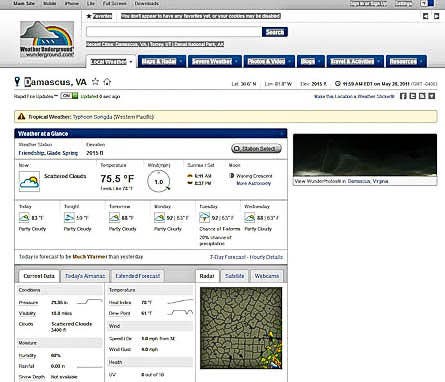445x382 pixels.
Task: Set Damascus, VA as home with the house icon
Action: [x=107, y=81]
